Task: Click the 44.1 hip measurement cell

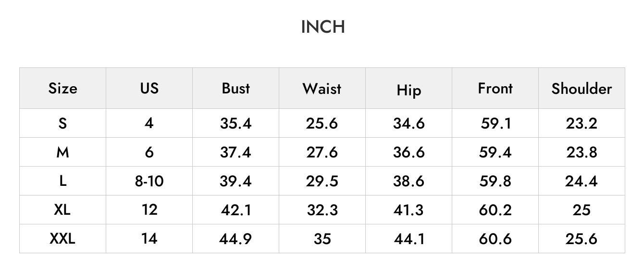Action: point(409,239)
